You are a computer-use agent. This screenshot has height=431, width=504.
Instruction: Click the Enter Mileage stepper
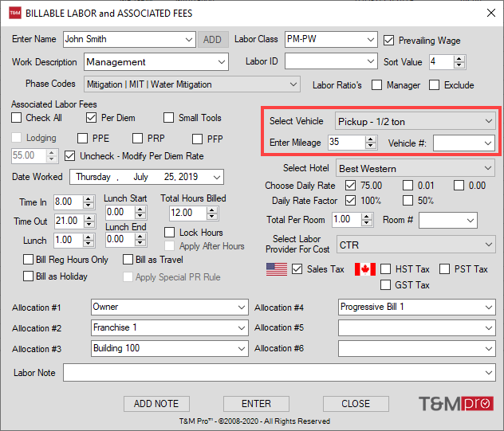click(x=371, y=143)
